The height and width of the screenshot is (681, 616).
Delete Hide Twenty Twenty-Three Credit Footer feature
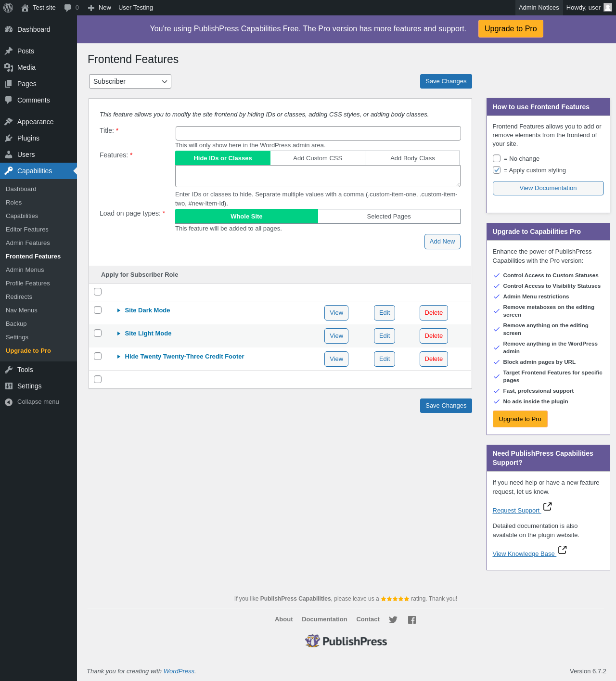434,359
